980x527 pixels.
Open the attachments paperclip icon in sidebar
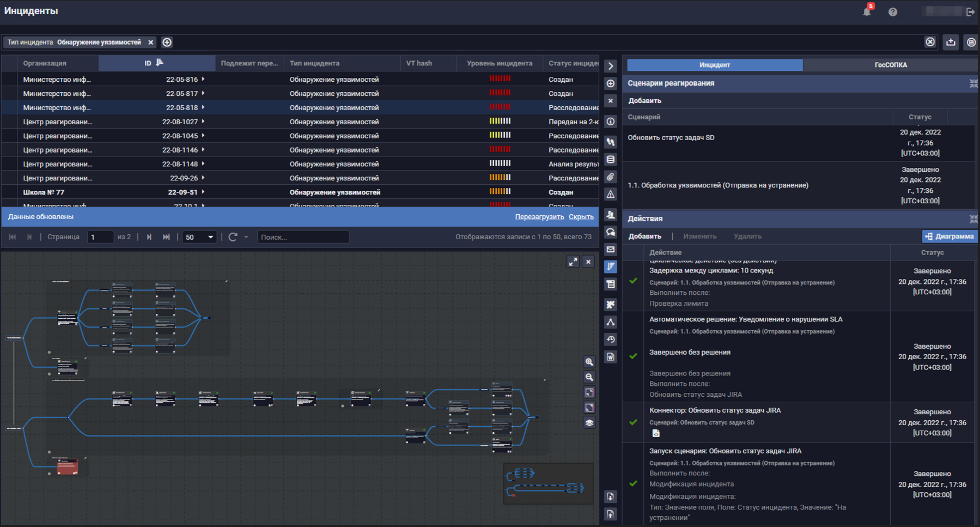[611, 177]
